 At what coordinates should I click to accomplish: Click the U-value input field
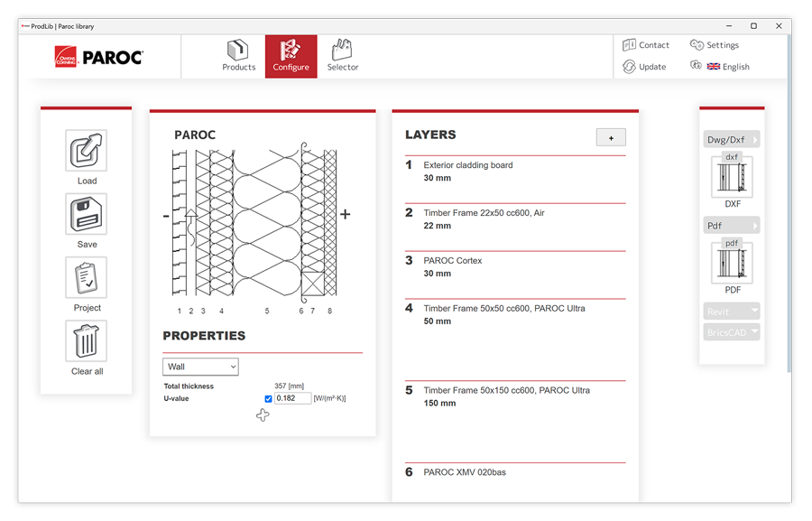293,398
